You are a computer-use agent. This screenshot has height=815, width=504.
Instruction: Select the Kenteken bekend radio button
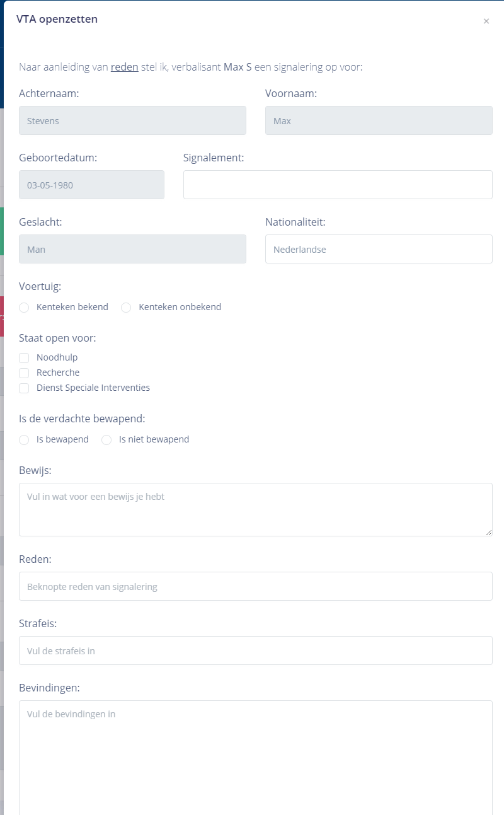(25, 308)
